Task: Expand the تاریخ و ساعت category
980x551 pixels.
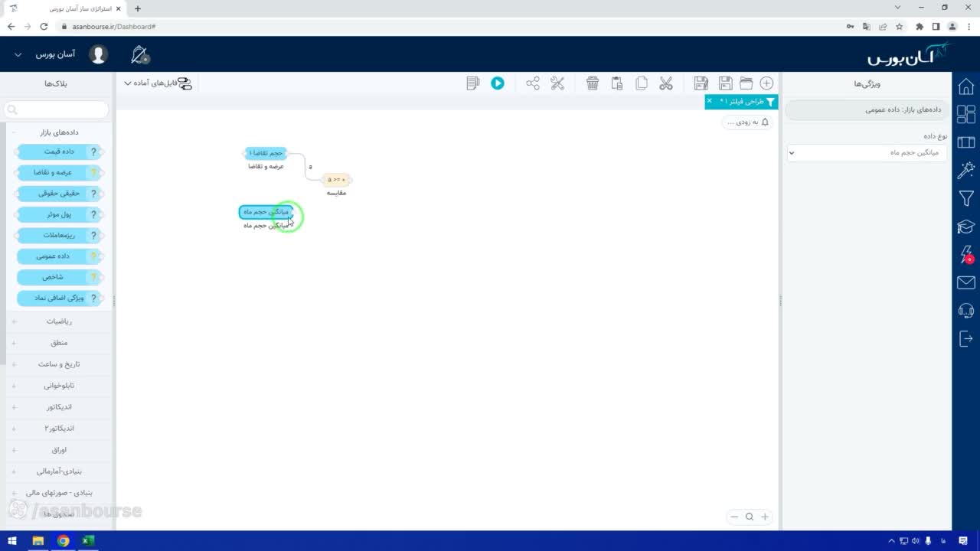Action: tap(58, 364)
